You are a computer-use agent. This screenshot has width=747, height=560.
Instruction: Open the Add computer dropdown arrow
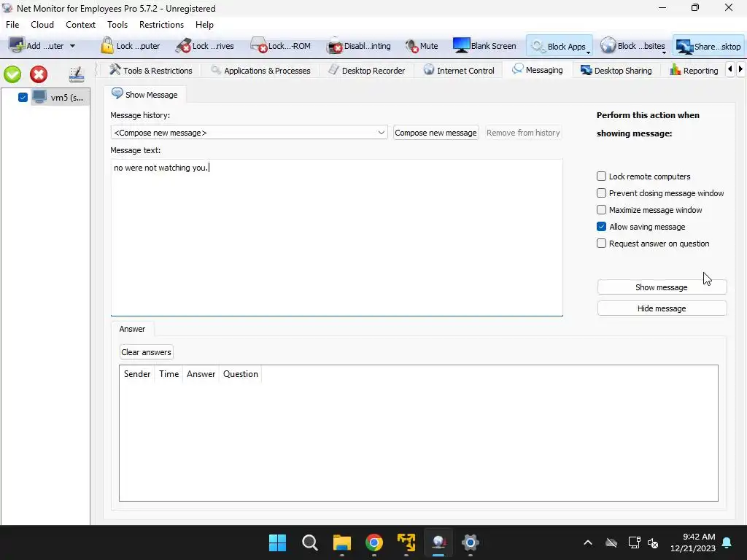[72, 46]
